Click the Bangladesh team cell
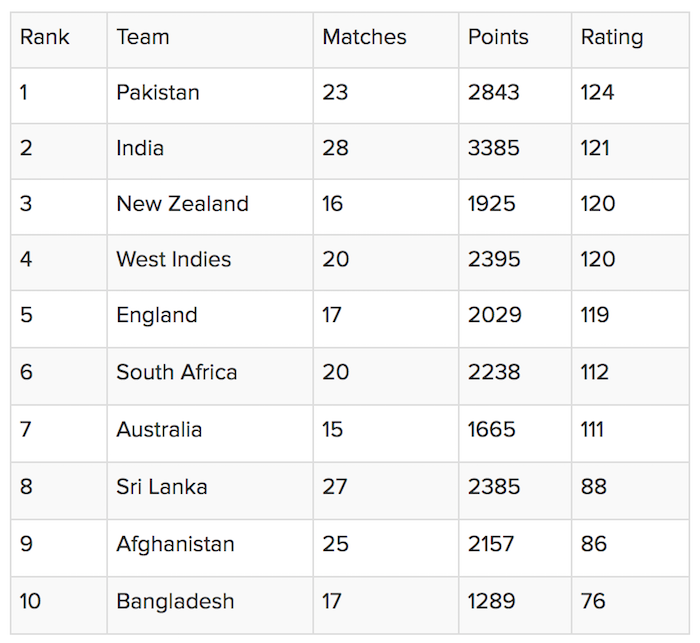 (x=175, y=602)
